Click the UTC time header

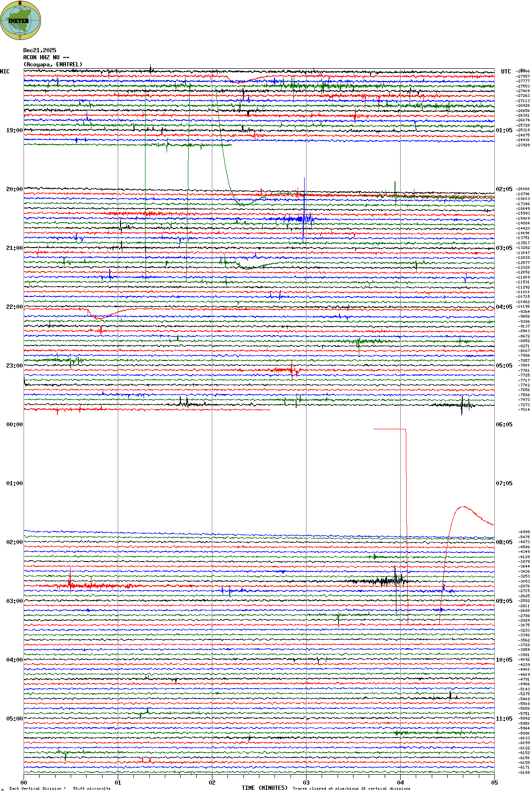coord(506,72)
